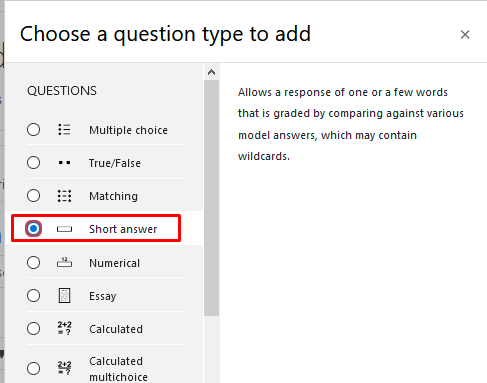This screenshot has width=487, height=383.
Task: Select the Calculated radio button
Action: (x=33, y=329)
